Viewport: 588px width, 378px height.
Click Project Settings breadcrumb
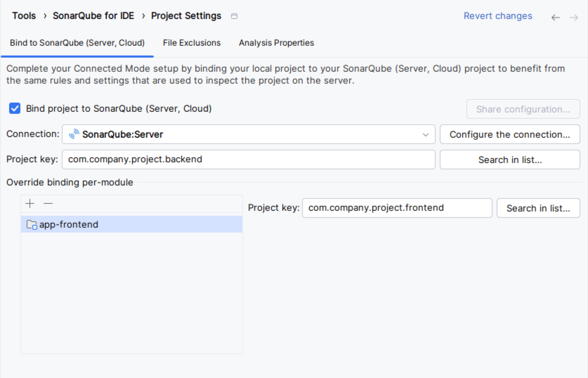click(x=186, y=16)
